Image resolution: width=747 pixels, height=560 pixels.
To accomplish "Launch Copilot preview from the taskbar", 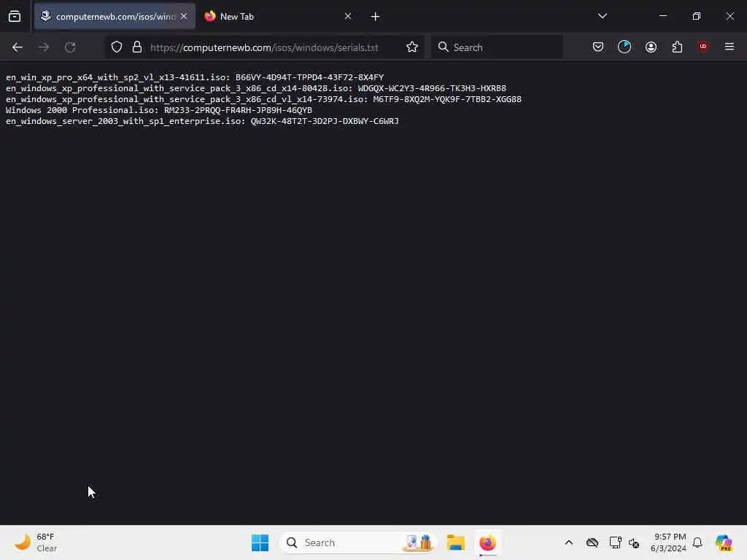I will pyautogui.click(x=724, y=542).
